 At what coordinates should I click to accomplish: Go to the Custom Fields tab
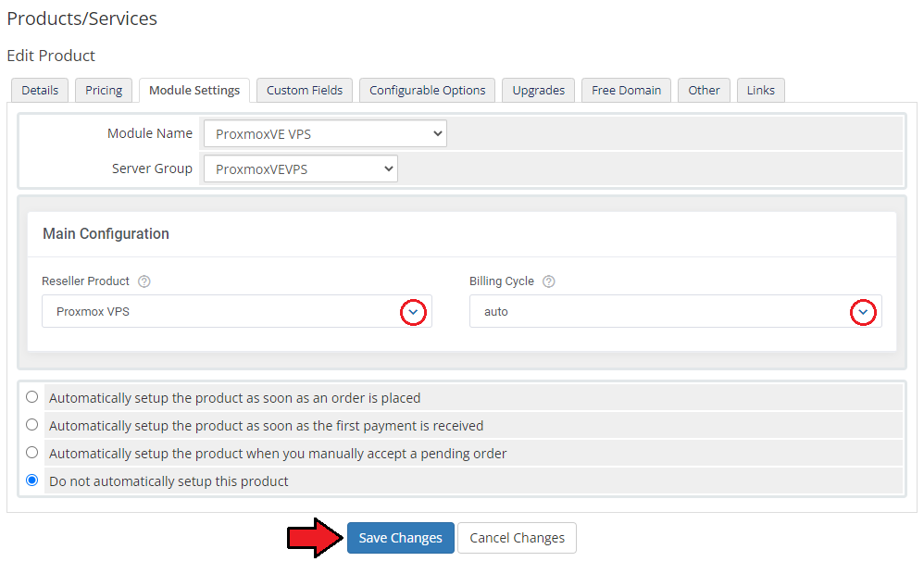[305, 90]
